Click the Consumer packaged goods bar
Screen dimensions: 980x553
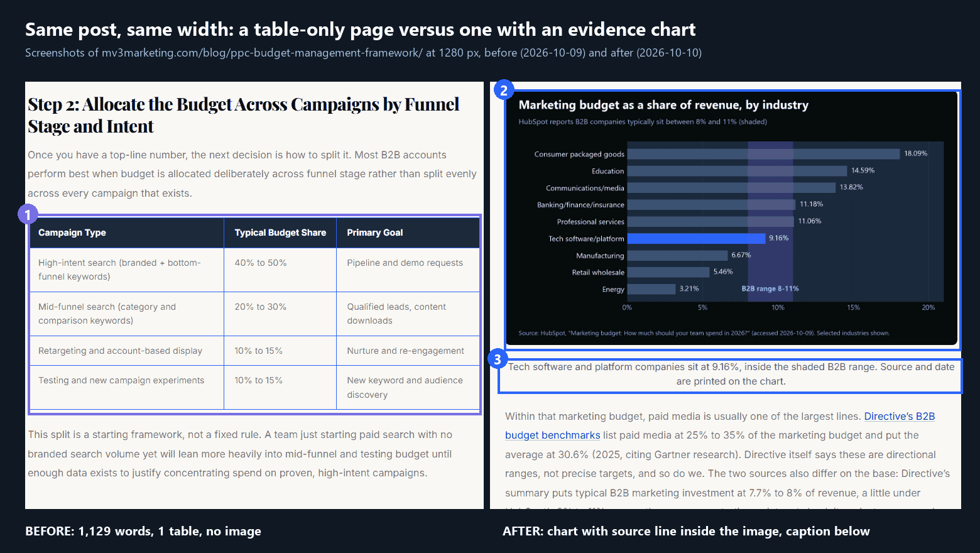click(x=763, y=154)
